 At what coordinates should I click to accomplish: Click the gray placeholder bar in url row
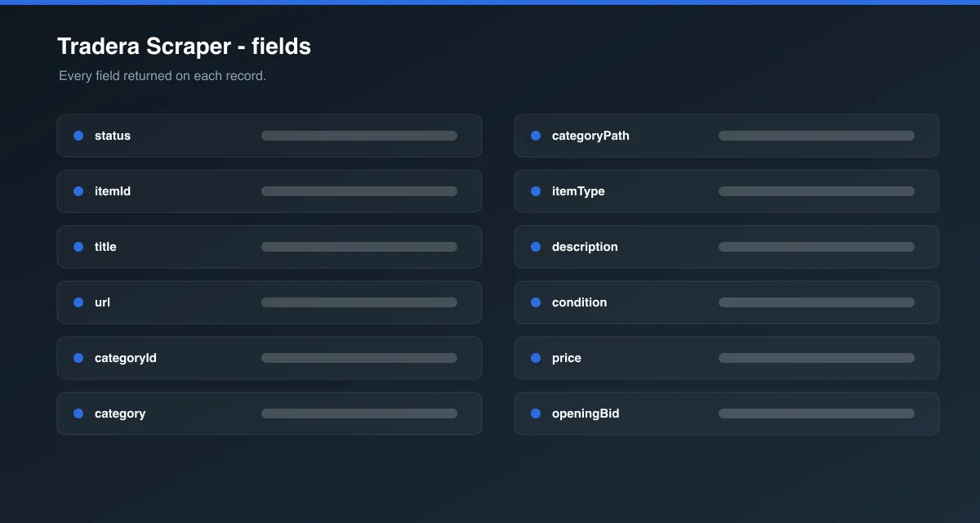pos(359,302)
